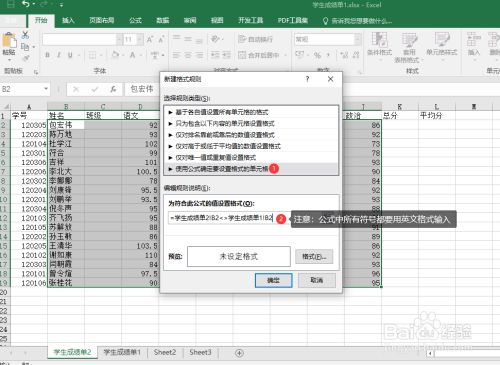The width and height of the screenshot is (500, 365).
Task: Open the font size dropdown
Action: [x=140, y=40]
